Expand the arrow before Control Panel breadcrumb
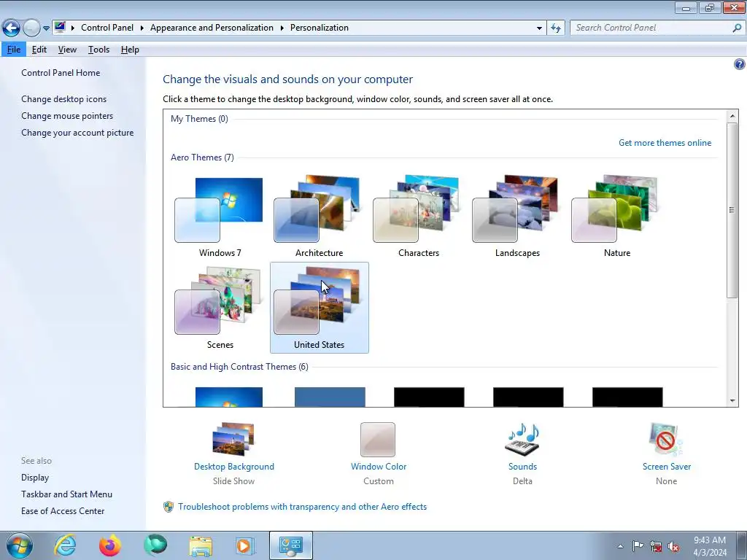Viewport: 747px width, 560px height. click(73, 28)
